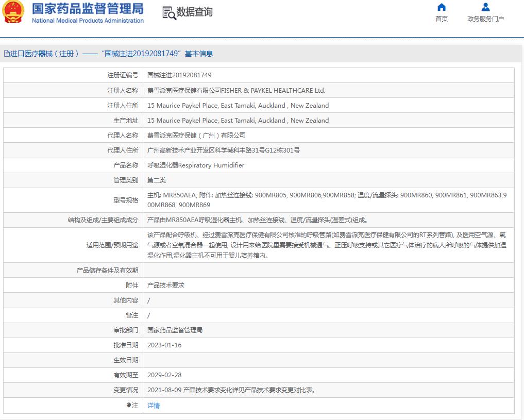Click the 政务服务门户 person icon

(485, 7)
